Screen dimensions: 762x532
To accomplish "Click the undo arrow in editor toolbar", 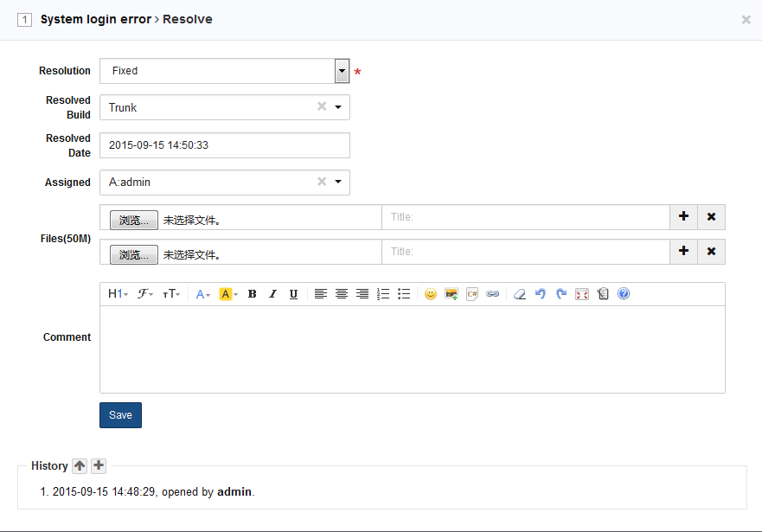I will (541, 294).
